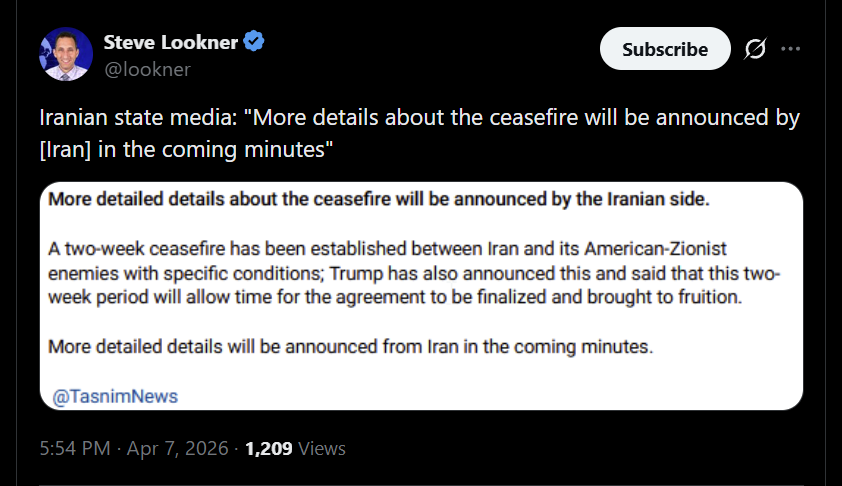This screenshot has height=486, width=842.
Task: Open Steve Lookner's profile avatar
Action: [66, 55]
